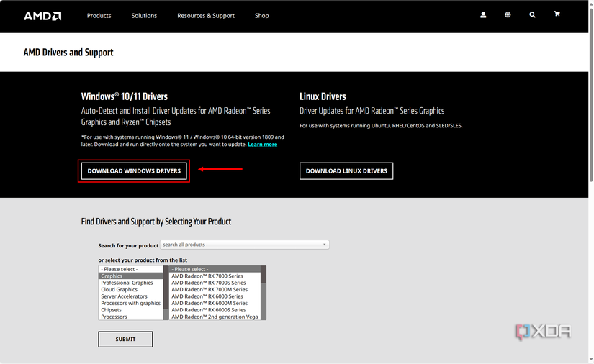Select Please select in category list
Image resolution: width=594 pixels, height=364 pixels.
pyautogui.click(x=131, y=269)
